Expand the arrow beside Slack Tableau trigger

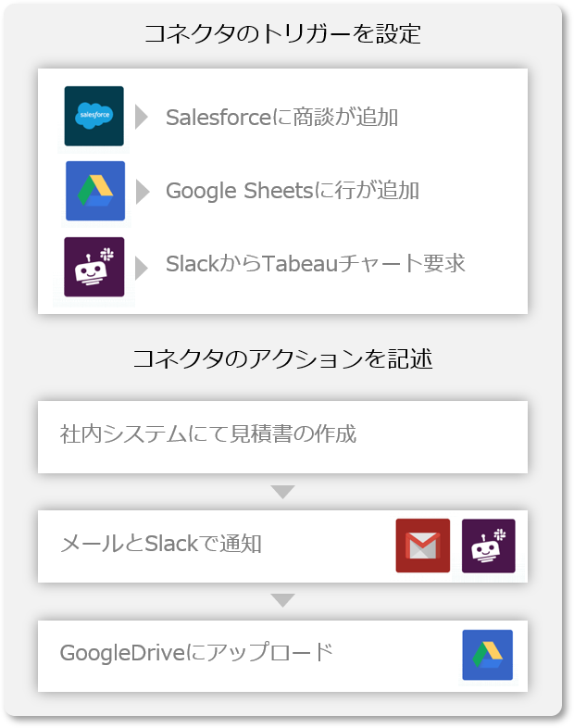(142, 268)
